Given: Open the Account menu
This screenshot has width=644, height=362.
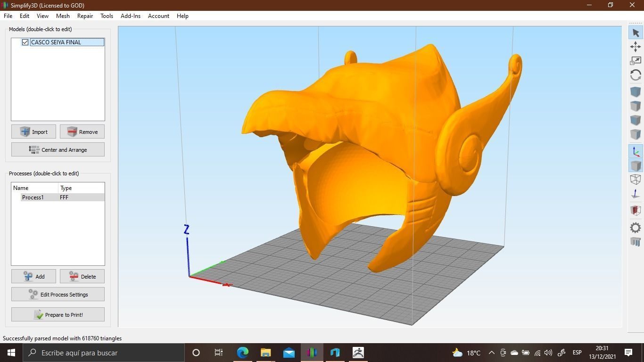Looking at the screenshot, I should pyautogui.click(x=158, y=16).
